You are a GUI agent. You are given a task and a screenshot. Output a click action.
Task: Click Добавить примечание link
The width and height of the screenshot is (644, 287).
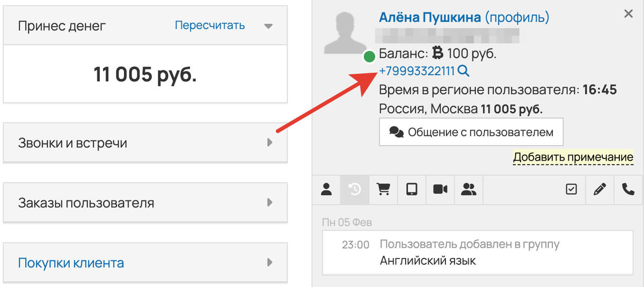click(573, 157)
